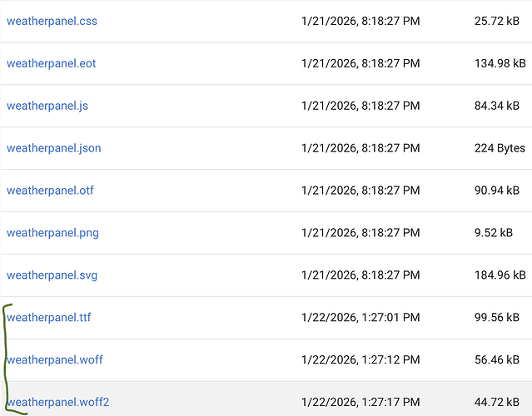Click the 1:27:01 PM timestamp
The image size is (532, 416).
pos(360,318)
